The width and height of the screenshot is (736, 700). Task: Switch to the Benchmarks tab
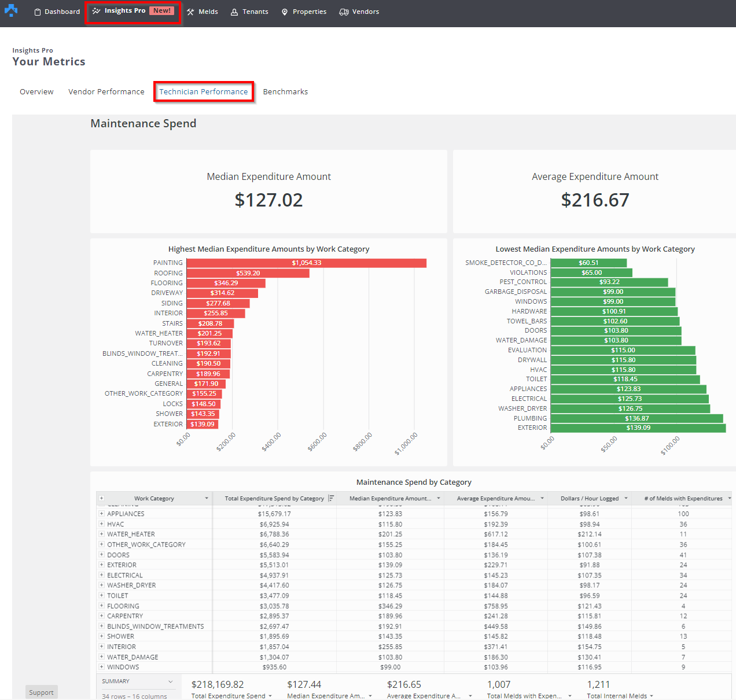pos(285,92)
